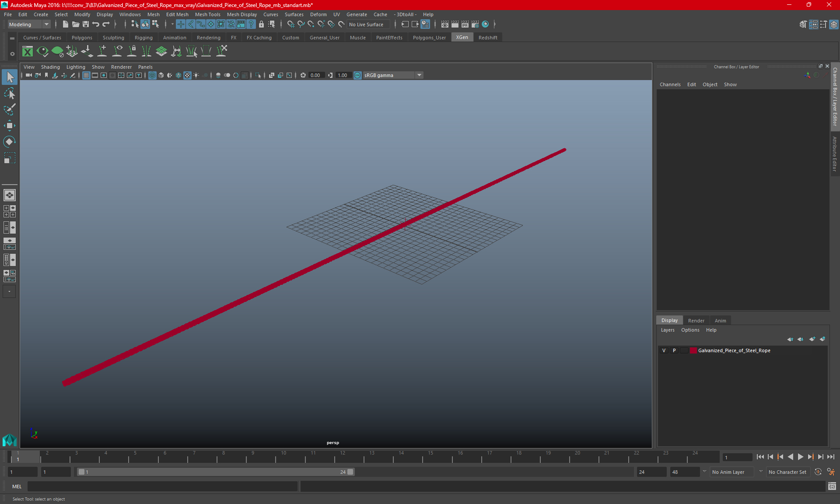The height and width of the screenshot is (504, 840).
Task: Click the MEL command input field
Action: pyautogui.click(x=163, y=486)
